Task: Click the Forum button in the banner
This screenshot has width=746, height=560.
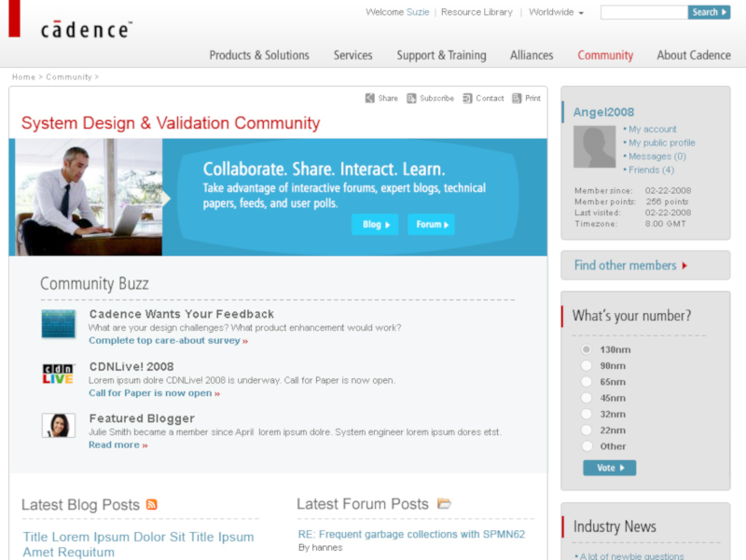Action: pyautogui.click(x=431, y=225)
